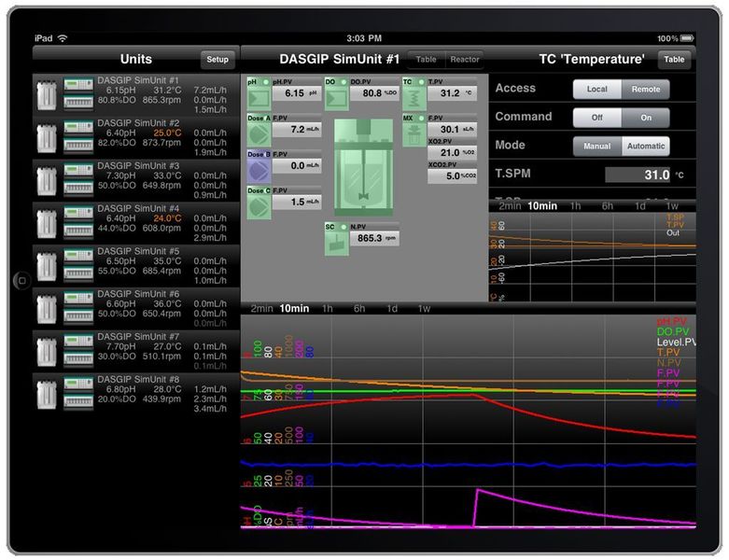Select DASGIP SimUnit #7 in the list

coord(136,351)
